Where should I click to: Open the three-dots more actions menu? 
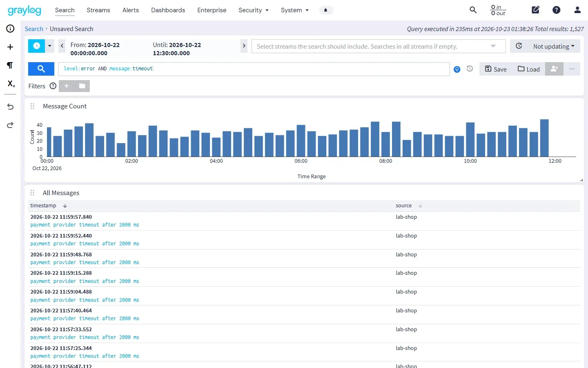[x=572, y=69]
